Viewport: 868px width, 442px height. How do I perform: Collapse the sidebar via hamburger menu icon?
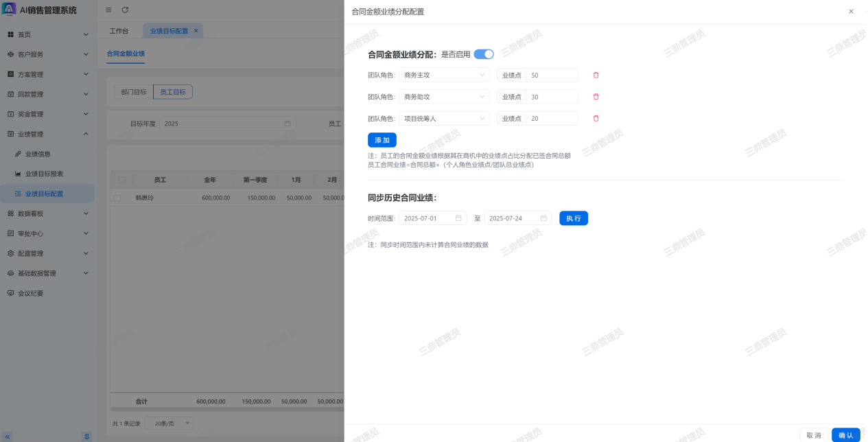pos(108,10)
